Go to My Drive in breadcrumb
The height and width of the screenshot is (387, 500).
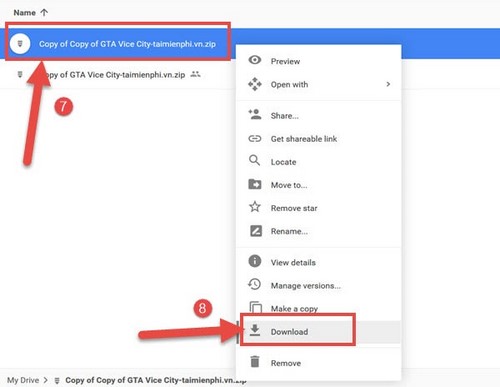tap(23, 380)
